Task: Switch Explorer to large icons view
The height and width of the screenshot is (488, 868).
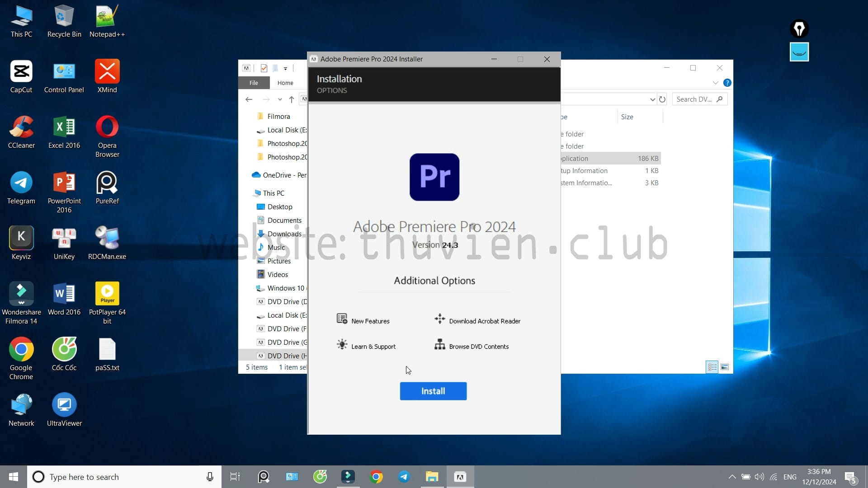Action: point(725,367)
